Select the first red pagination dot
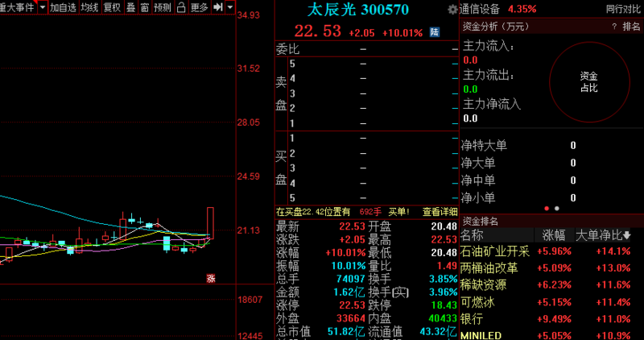This screenshot has height=340, width=644. [x=547, y=209]
